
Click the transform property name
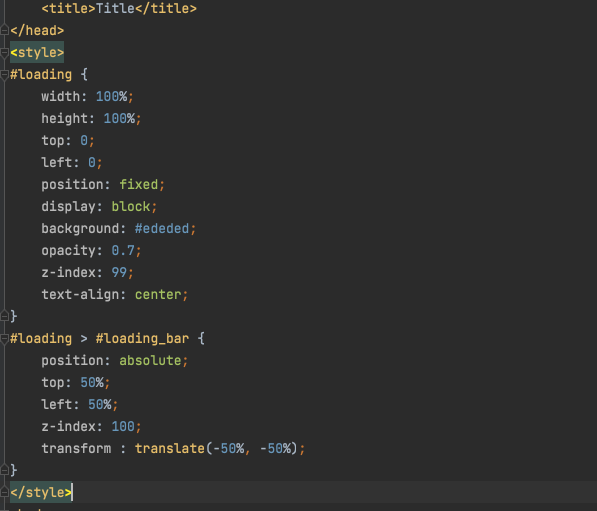(76, 449)
